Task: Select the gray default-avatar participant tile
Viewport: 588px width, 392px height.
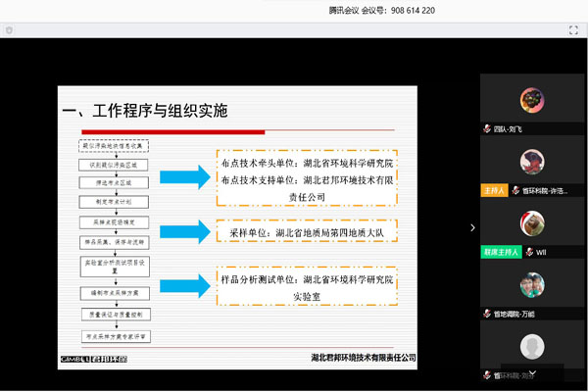Action: coord(532,348)
